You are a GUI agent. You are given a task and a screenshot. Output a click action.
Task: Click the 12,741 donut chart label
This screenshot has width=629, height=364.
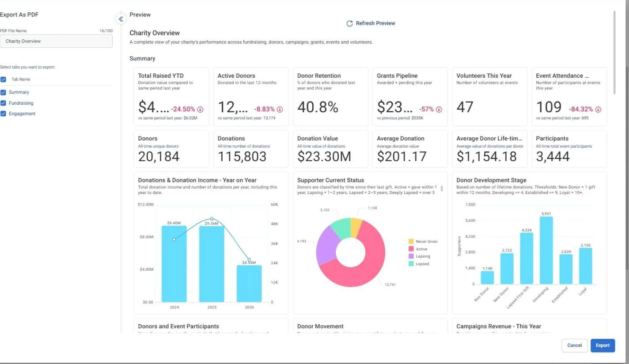pyautogui.click(x=390, y=284)
